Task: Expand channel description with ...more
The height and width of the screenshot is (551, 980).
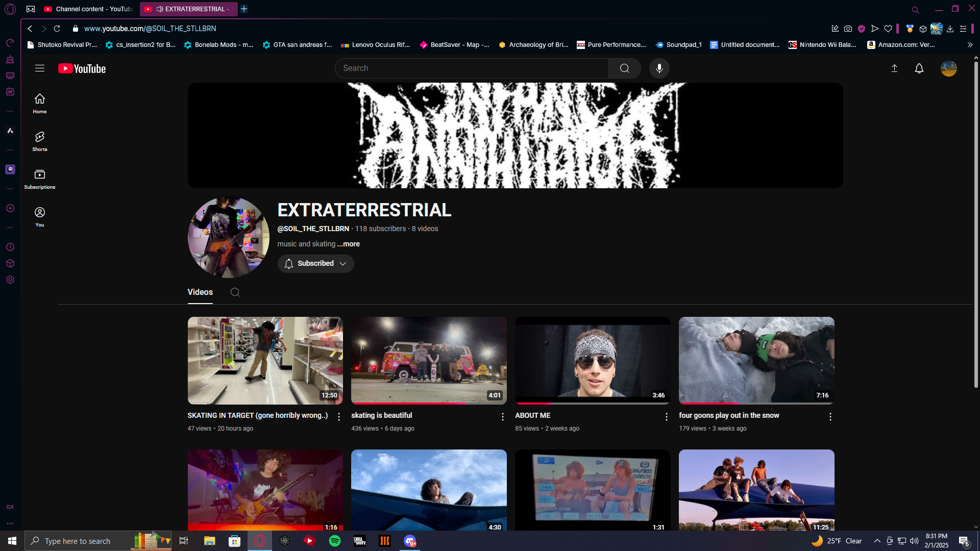Action: click(348, 244)
